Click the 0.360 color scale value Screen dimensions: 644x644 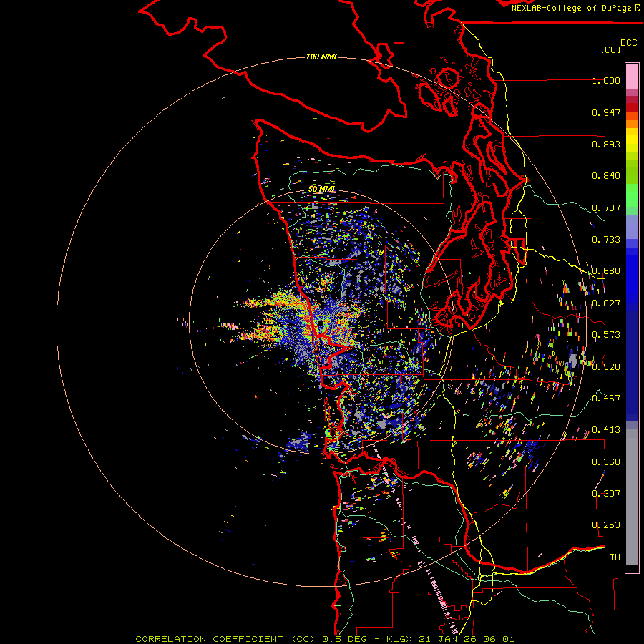click(606, 462)
